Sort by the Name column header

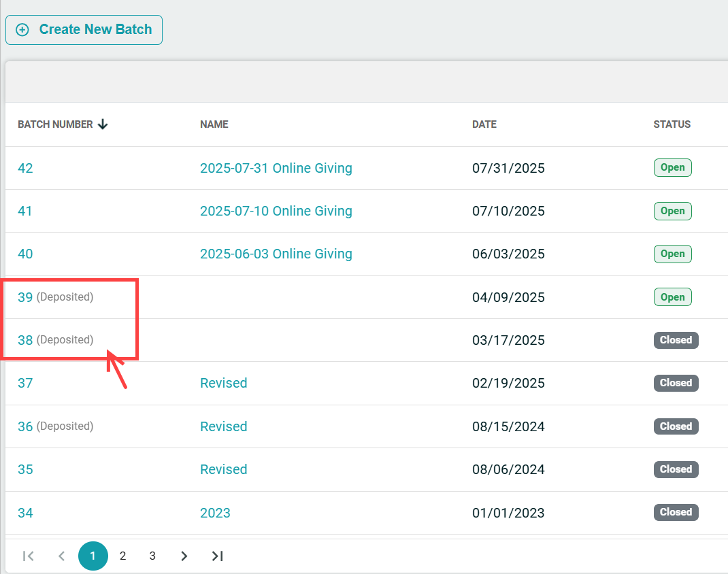[x=214, y=124]
